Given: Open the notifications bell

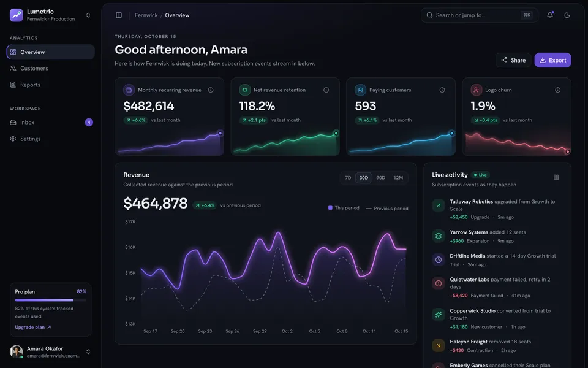Looking at the screenshot, I should (550, 15).
